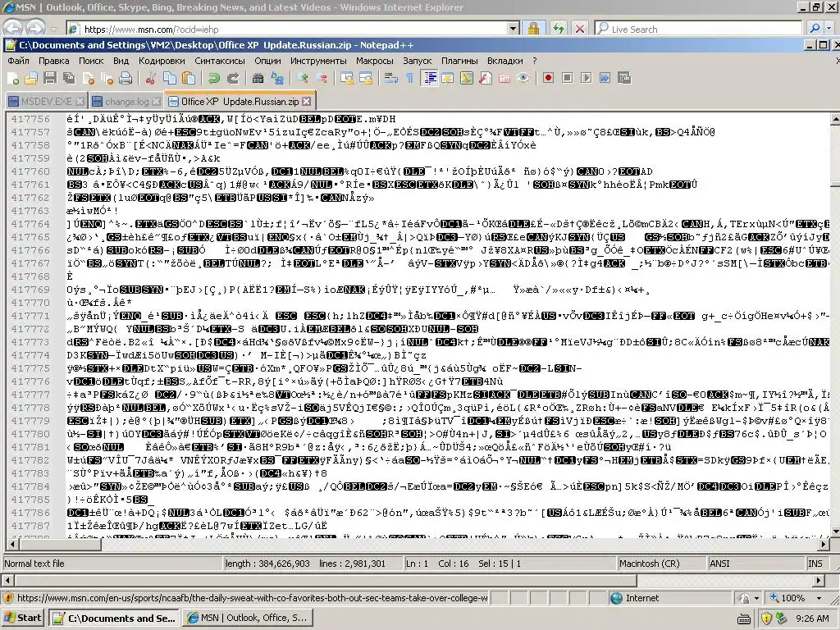Open the Internet Explorer address dropdown arrow

pyautogui.click(x=514, y=29)
